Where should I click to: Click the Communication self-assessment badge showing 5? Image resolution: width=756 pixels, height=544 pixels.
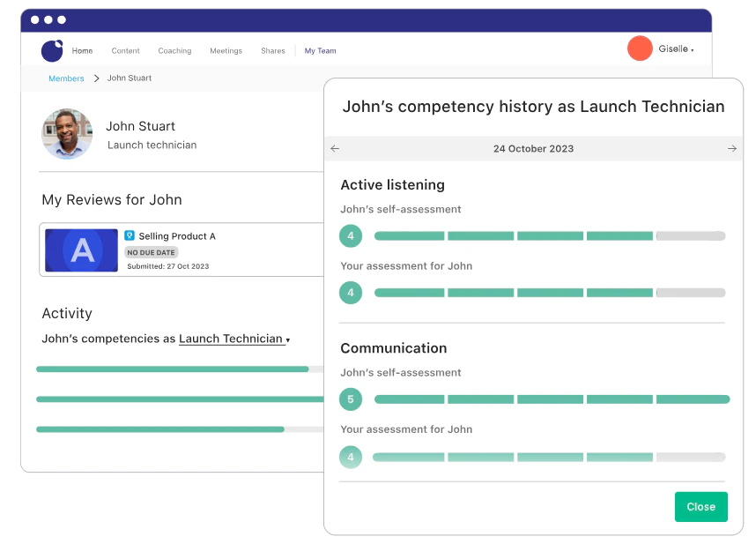[x=351, y=399]
